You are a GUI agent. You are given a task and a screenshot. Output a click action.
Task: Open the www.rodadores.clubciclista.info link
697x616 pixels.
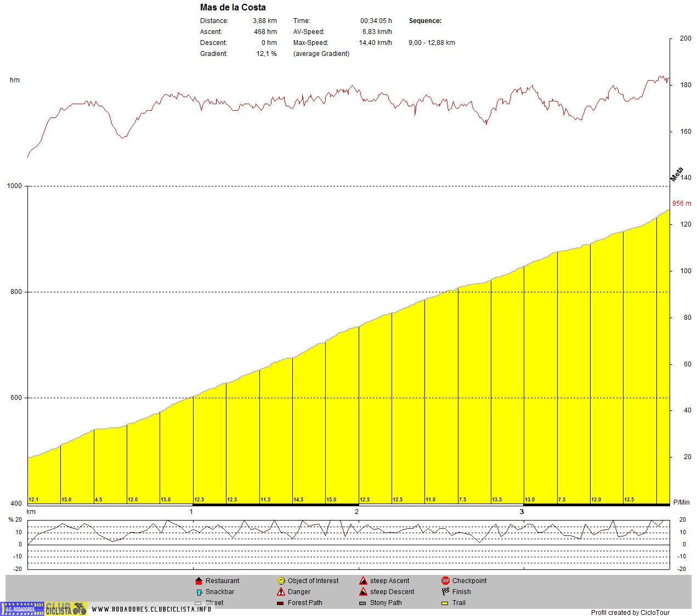tap(151, 609)
